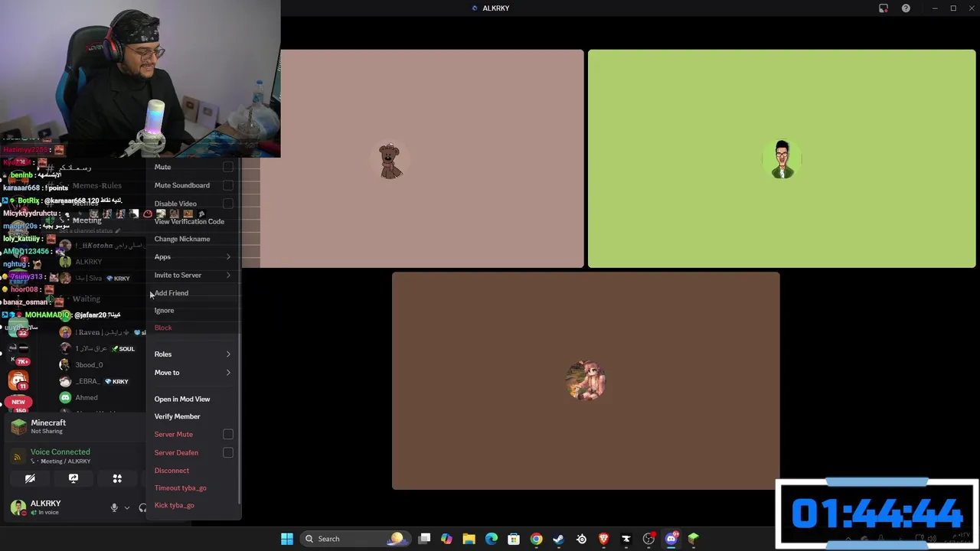Expand the Apps submenu arrow

(x=228, y=257)
